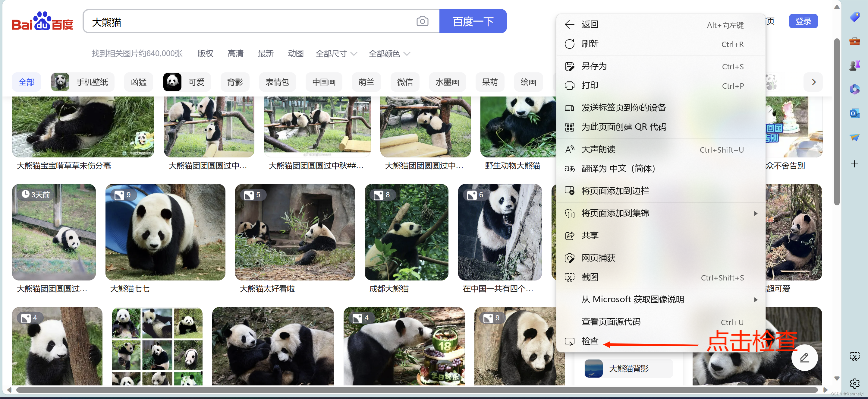Choose 检查 from context menu

click(590, 341)
